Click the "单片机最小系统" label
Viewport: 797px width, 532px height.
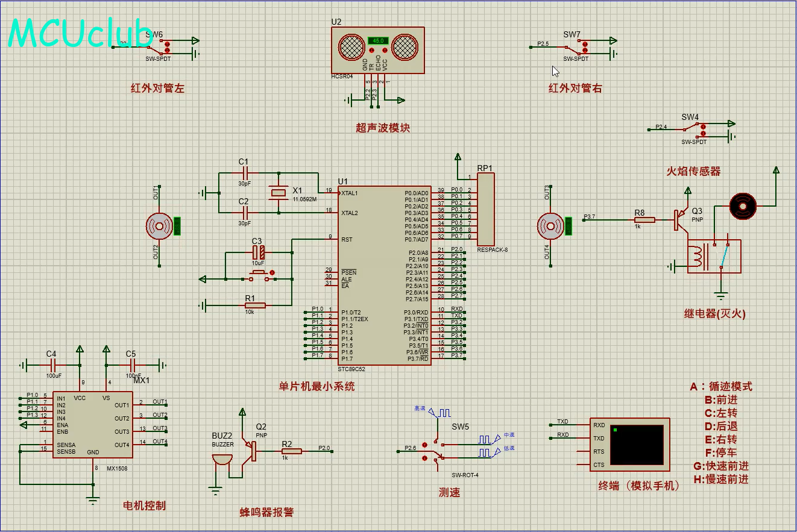(x=317, y=386)
